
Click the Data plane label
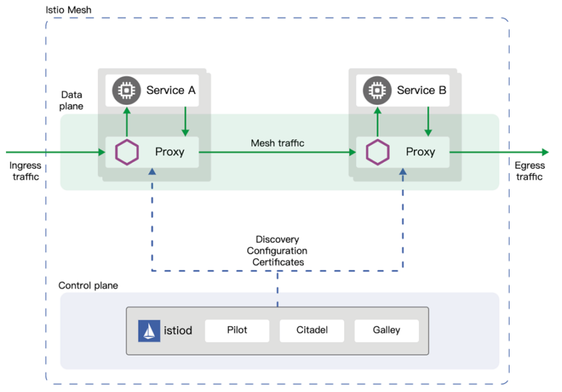[x=71, y=100]
